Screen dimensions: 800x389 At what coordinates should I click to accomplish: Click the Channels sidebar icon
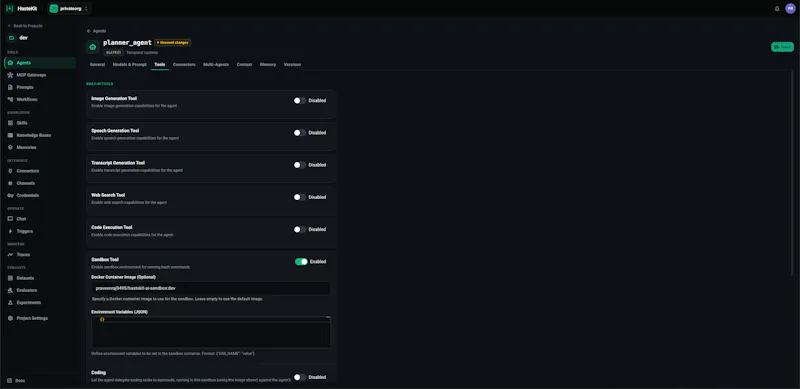(11, 183)
